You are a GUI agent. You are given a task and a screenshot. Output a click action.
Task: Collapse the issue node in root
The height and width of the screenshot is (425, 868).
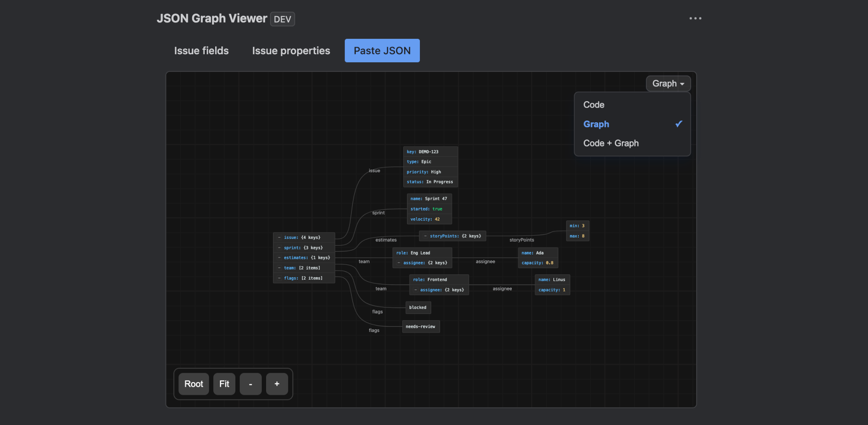tap(279, 238)
